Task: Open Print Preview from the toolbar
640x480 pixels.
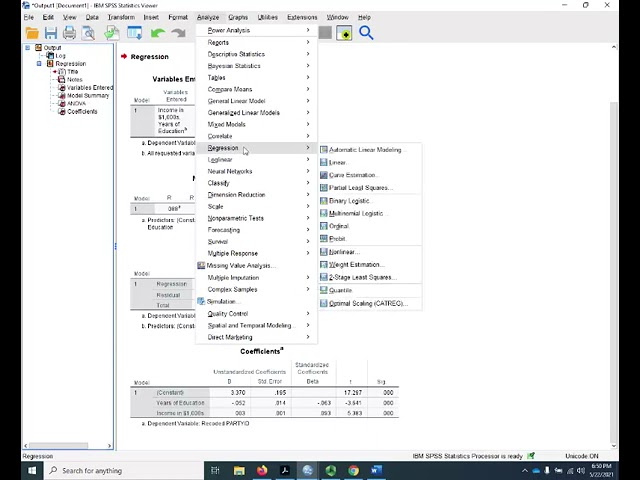Action: tap(88, 33)
